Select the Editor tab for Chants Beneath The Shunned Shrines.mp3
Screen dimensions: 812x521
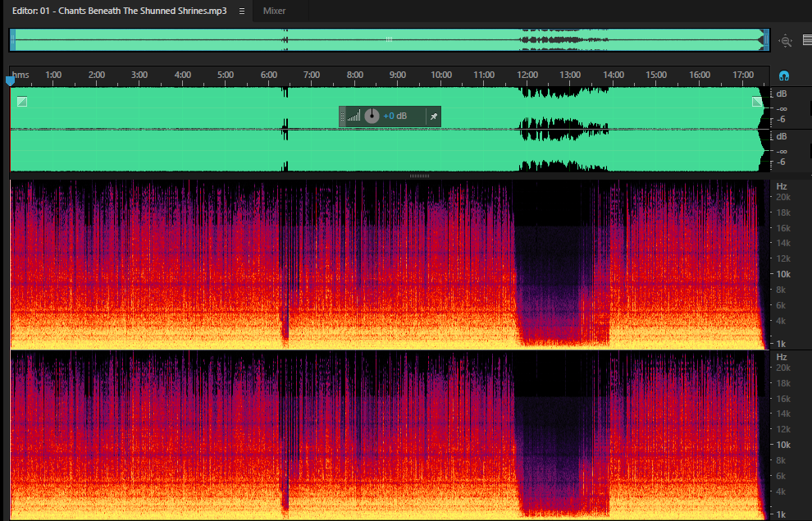coord(120,11)
